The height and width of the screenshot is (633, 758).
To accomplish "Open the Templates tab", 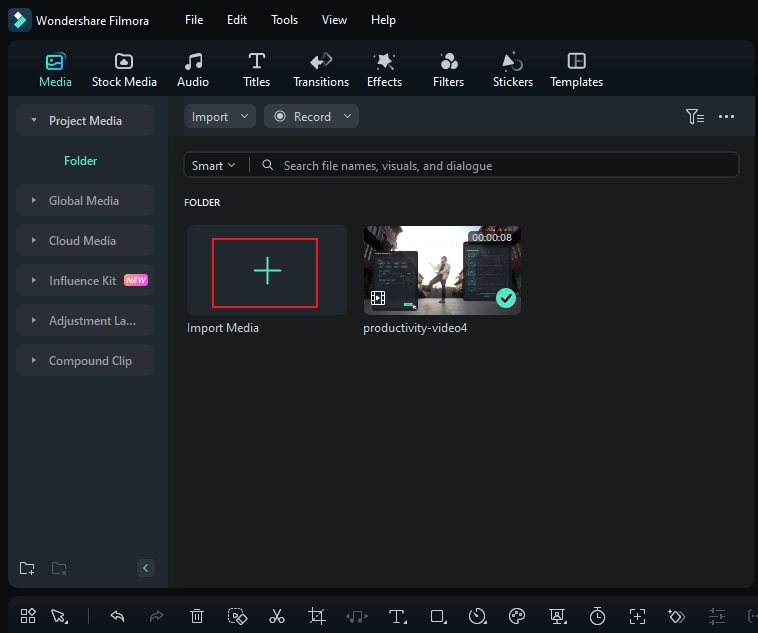I will coord(576,70).
